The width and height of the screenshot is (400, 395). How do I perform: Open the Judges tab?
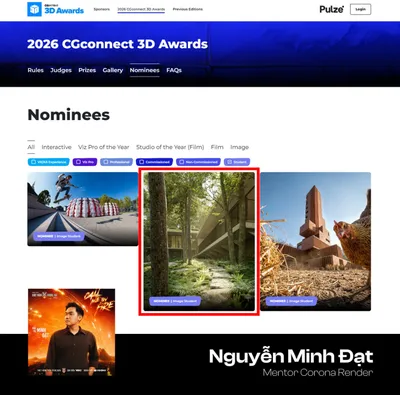tap(61, 70)
